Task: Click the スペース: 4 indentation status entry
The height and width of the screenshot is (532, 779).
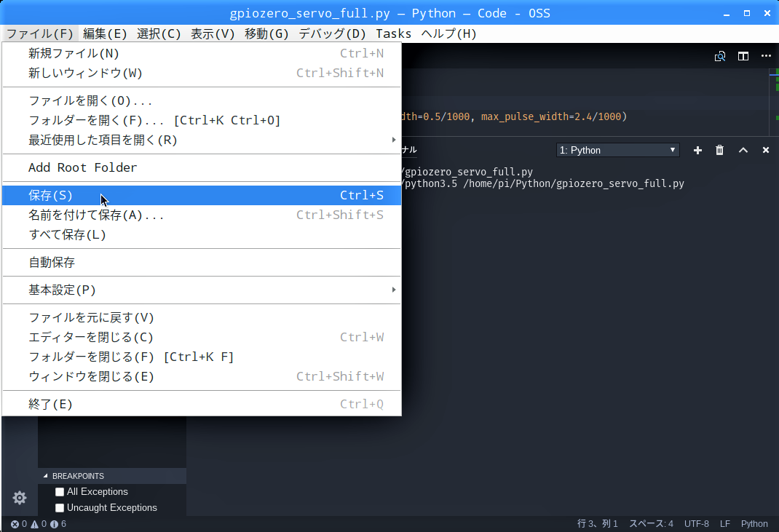Action: (x=652, y=524)
